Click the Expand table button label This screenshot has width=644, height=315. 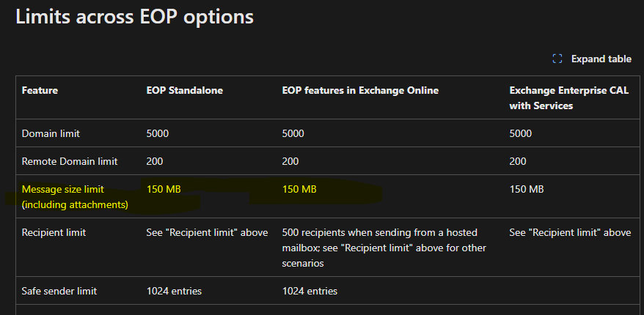(x=601, y=59)
